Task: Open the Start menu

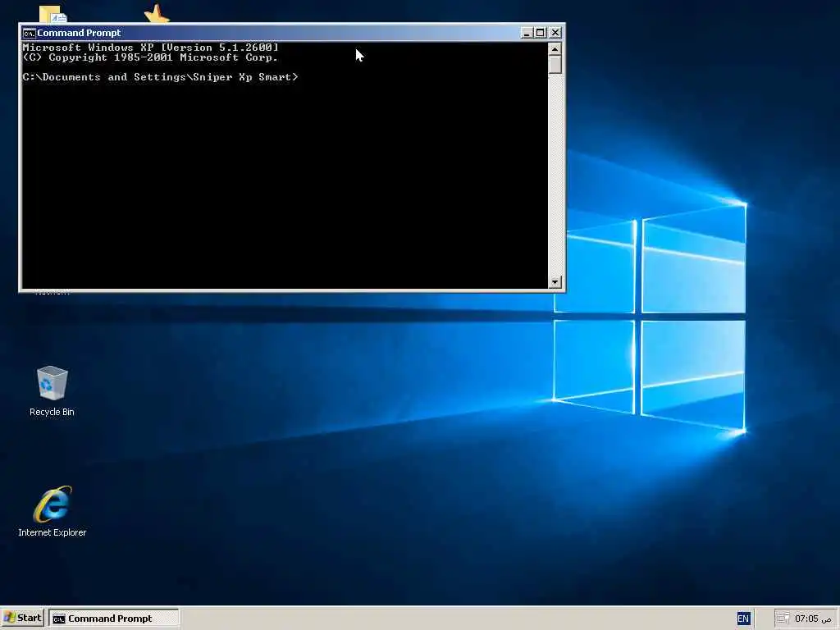Action: click(x=22, y=618)
